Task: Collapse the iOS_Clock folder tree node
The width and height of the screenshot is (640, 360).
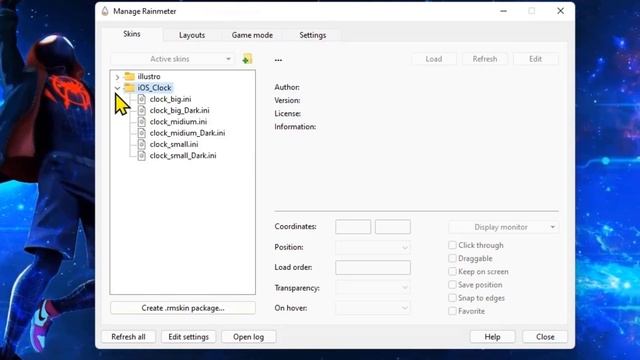Action: tap(117, 88)
